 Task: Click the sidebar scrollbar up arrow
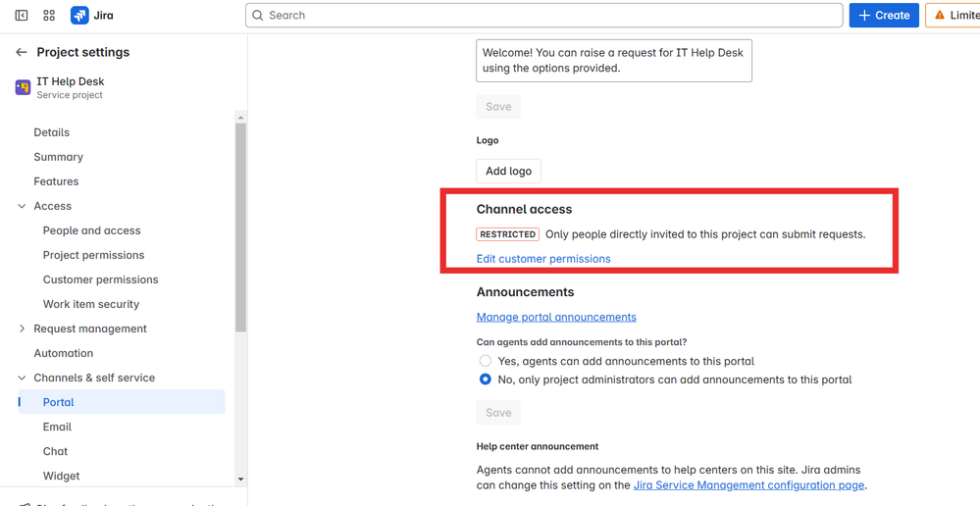[241, 118]
